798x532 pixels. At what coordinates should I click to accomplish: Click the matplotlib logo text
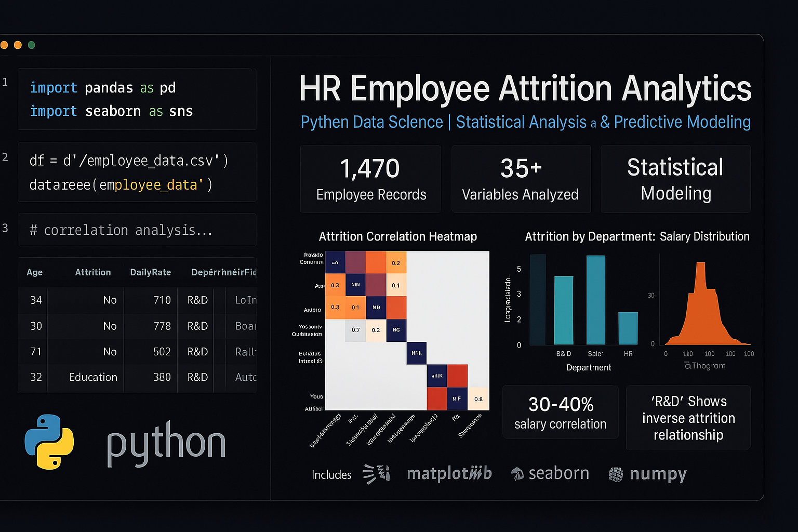(449, 473)
